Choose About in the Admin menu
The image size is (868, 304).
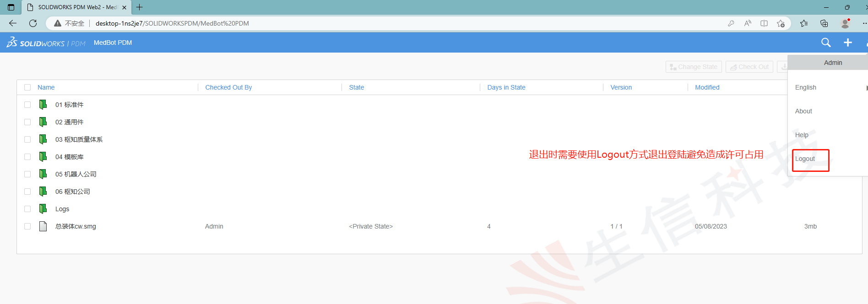click(x=803, y=111)
